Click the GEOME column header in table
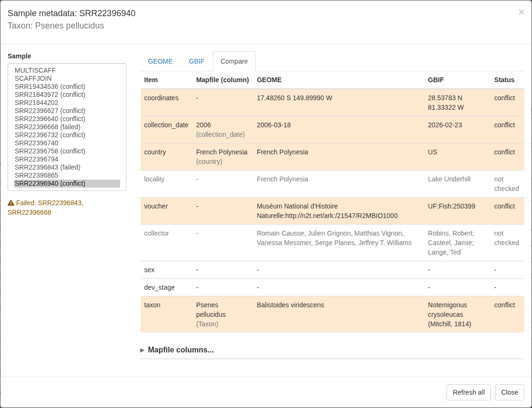Viewport: 532px width, 408px height. [269, 80]
